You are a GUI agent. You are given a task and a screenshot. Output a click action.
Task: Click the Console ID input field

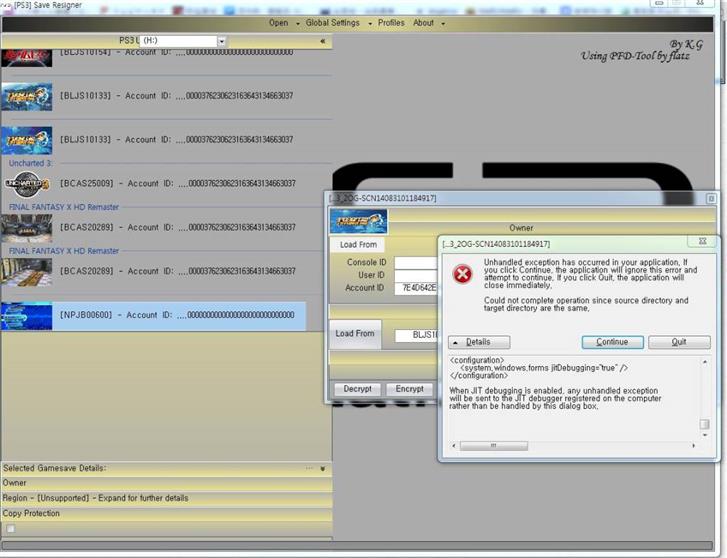(416, 263)
